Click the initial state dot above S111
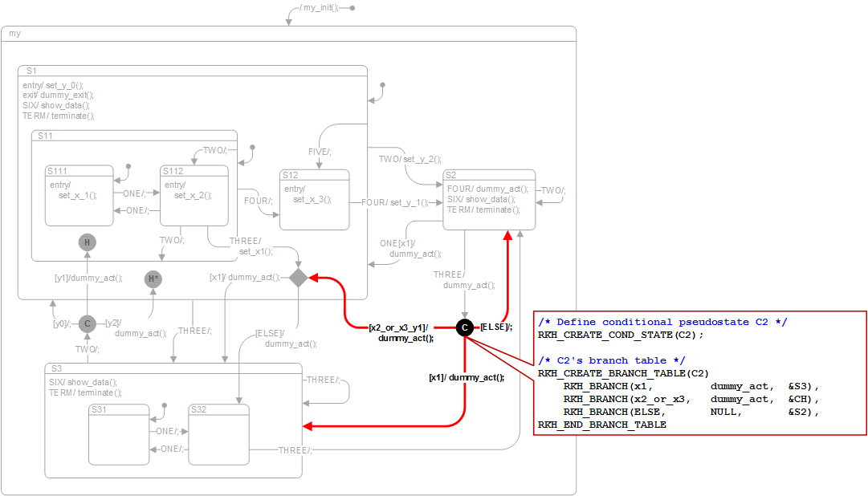This screenshot has height=496, width=868. (128, 167)
